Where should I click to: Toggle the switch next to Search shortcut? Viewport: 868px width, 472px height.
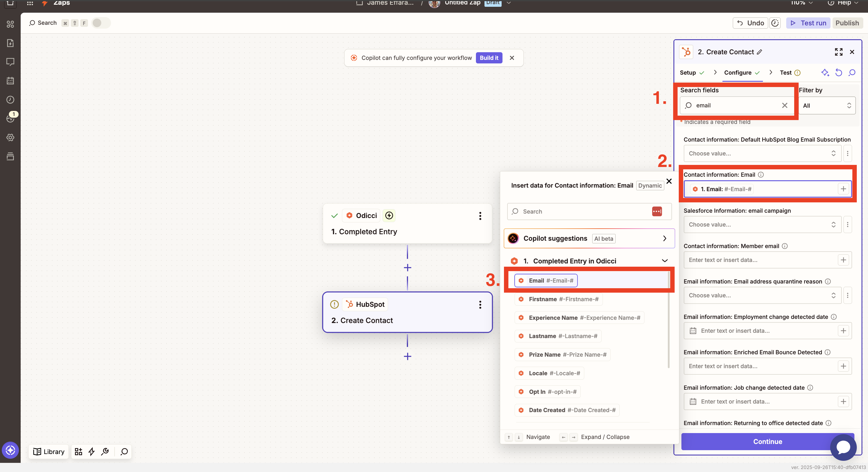[x=101, y=23]
